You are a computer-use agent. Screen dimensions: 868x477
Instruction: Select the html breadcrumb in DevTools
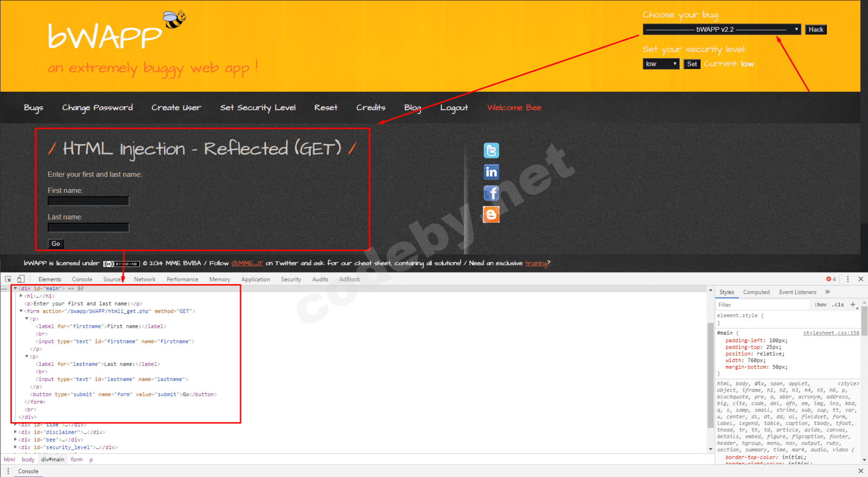10,460
